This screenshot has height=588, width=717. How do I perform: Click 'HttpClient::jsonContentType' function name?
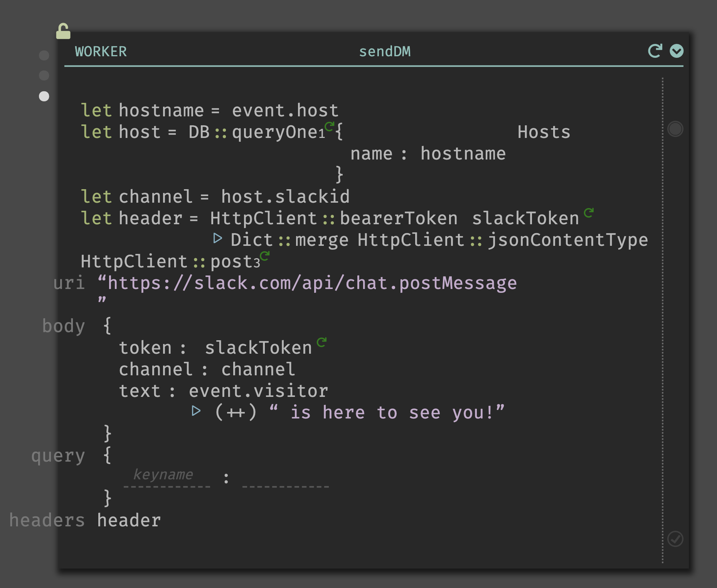pos(503,240)
